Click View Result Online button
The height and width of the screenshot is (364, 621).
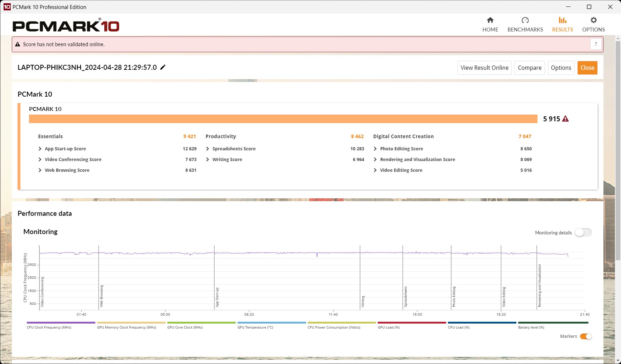tap(484, 68)
